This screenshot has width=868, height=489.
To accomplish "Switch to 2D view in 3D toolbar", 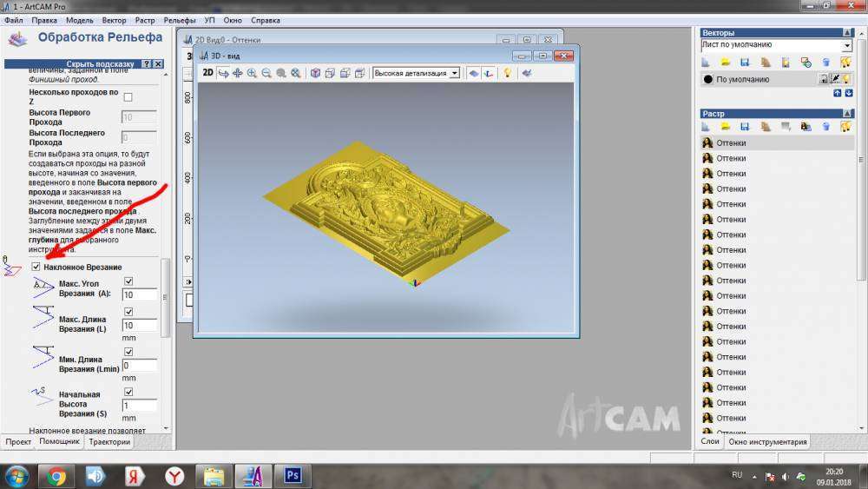I will coord(207,74).
